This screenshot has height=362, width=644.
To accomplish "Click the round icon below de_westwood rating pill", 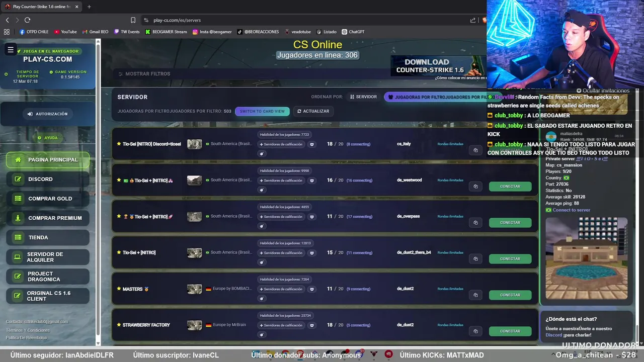I will pyautogui.click(x=261, y=190).
